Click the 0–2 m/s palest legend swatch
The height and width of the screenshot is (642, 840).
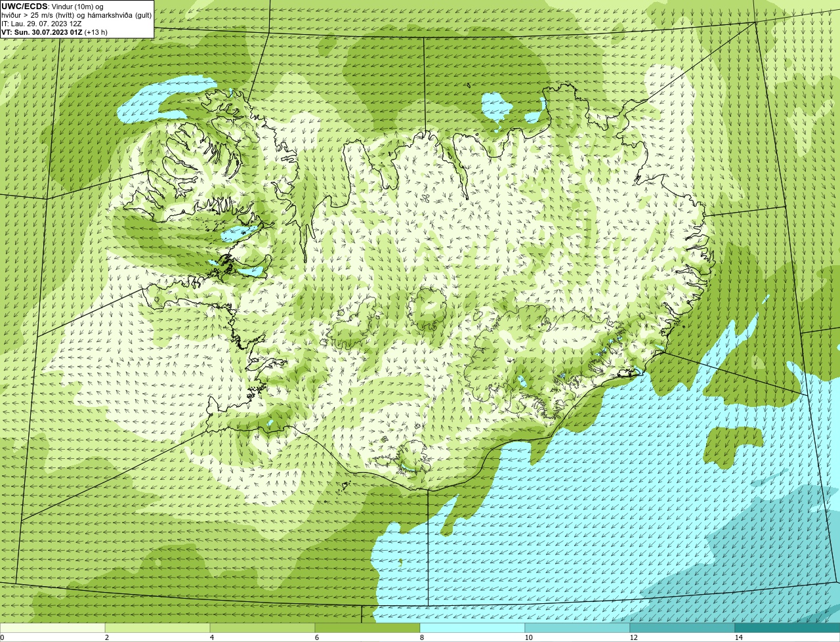tap(52, 628)
